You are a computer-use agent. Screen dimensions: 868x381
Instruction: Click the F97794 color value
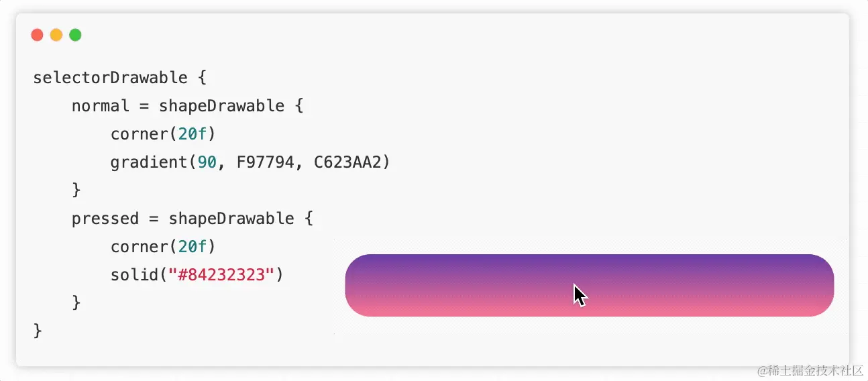[x=266, y=162]
